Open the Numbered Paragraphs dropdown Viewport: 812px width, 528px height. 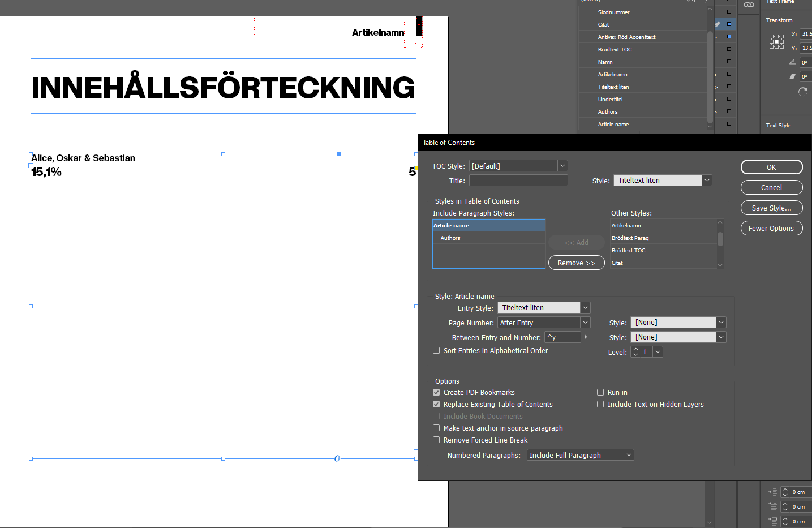pos(628,454)
